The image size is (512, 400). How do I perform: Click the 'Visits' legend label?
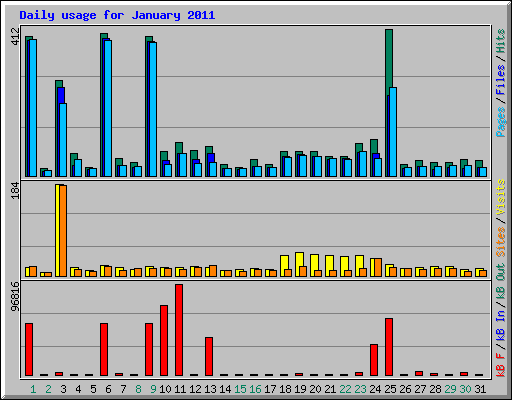coord(500,197)
